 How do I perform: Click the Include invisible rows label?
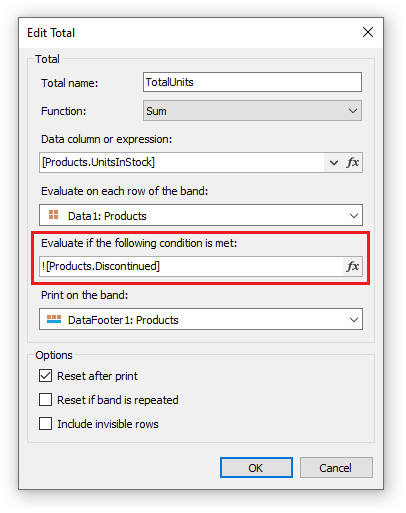coord(108,424)
